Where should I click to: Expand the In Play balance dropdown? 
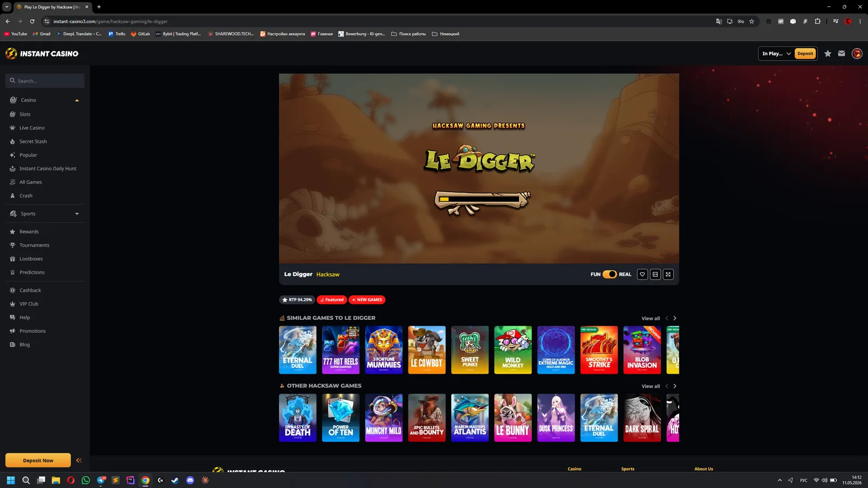point(776,53)
